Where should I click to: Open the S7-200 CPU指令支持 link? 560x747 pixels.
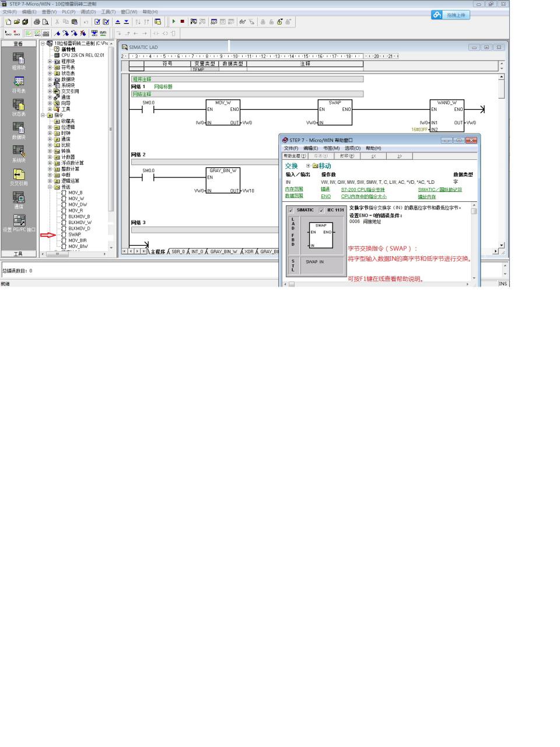point(363,190)
